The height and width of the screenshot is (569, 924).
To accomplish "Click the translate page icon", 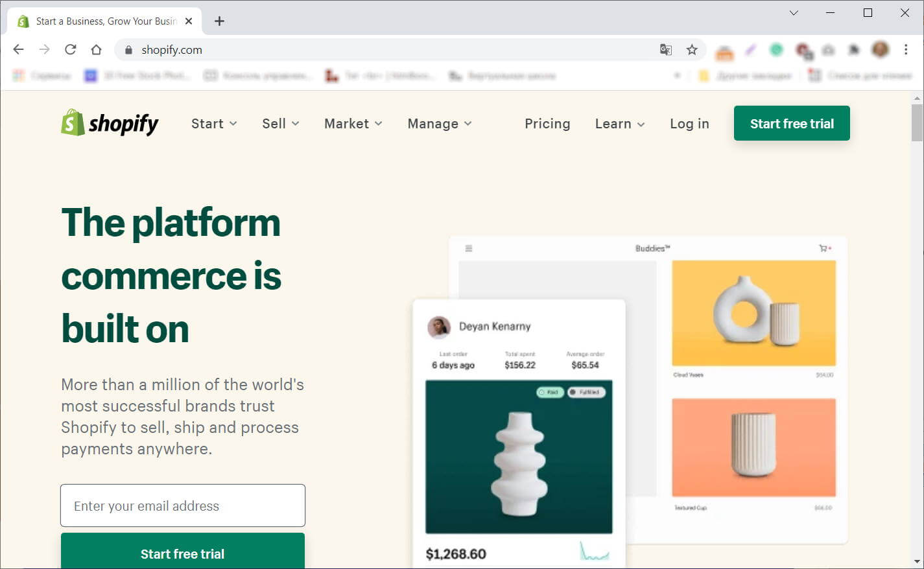I will coord(665,50).
